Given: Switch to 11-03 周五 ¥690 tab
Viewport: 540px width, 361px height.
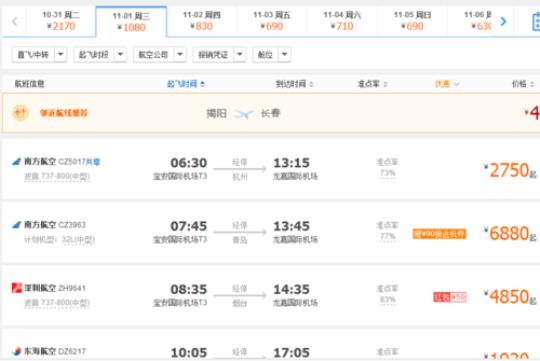Looking at the screenshot, I should pos(272,21).
